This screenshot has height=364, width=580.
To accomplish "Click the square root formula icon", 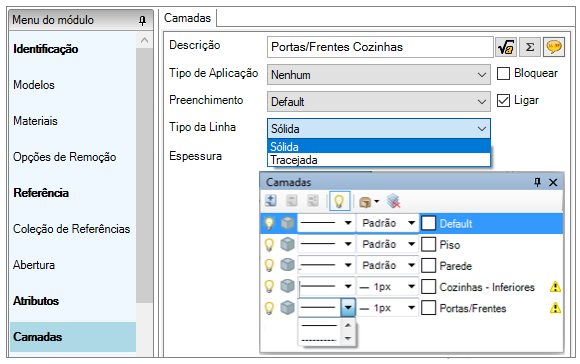I will tap(506, 47).
